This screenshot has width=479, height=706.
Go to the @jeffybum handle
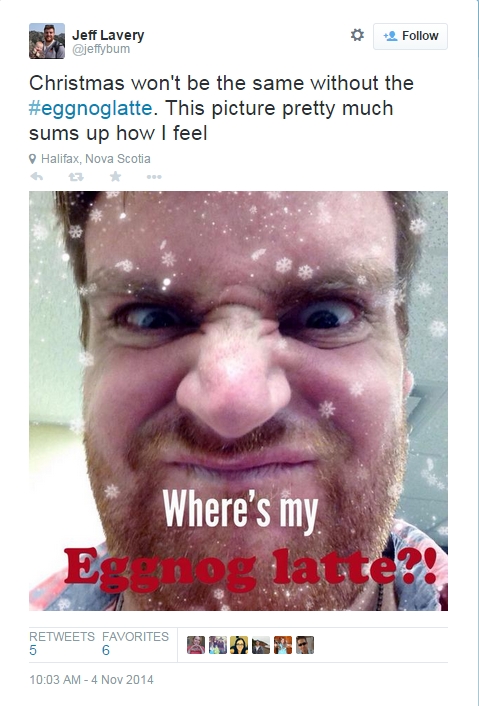point(101,49)
